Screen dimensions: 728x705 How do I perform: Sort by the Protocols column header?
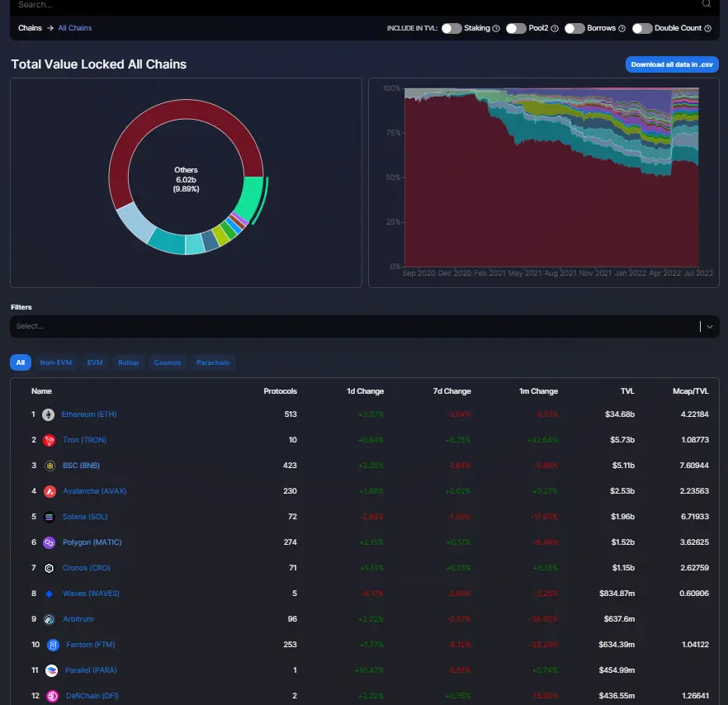280,391
